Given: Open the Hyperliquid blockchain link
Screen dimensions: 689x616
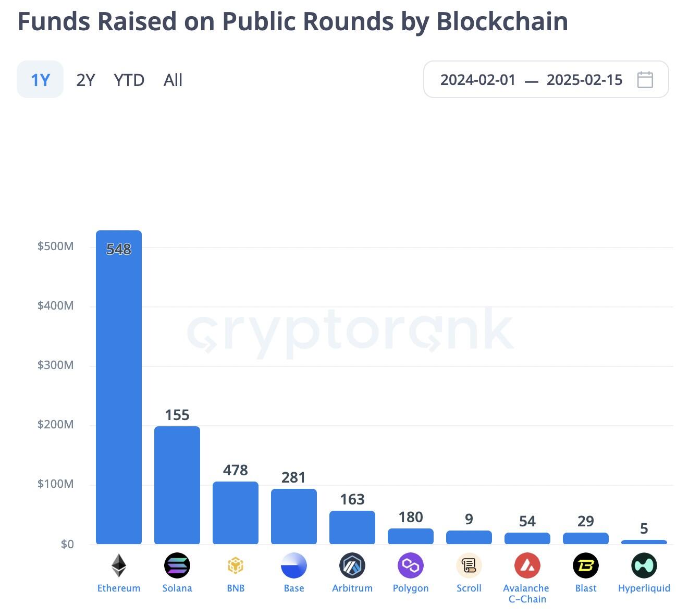Looking at the screenshot, I should click(644, 588).
